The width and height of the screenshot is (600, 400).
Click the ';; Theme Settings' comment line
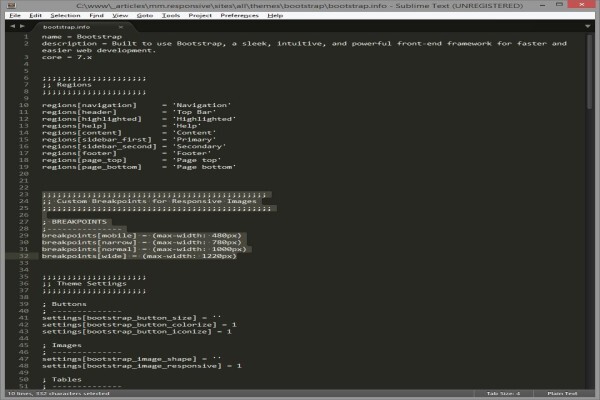point(84,284)
